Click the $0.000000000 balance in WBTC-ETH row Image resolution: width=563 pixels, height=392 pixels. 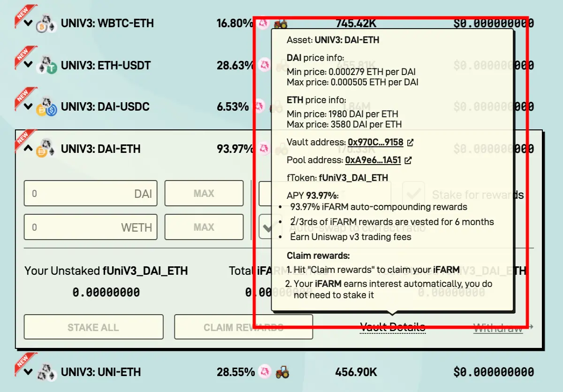pos(494,23)
